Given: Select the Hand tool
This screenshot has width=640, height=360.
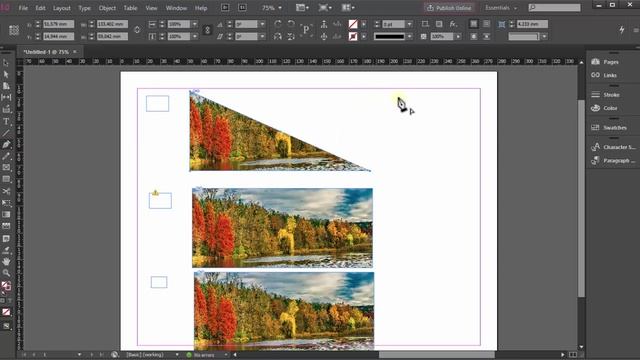Looking at the screenshot, I should click(6, 261).
